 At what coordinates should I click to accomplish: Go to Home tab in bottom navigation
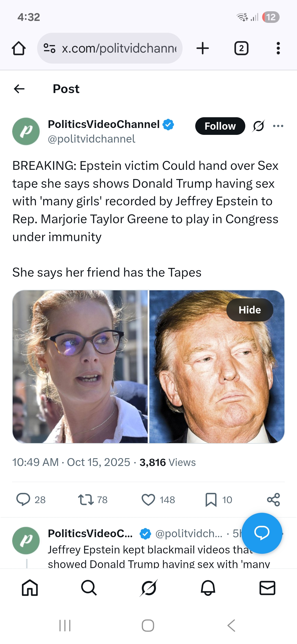pyautogui.click(x=30, y=588)
